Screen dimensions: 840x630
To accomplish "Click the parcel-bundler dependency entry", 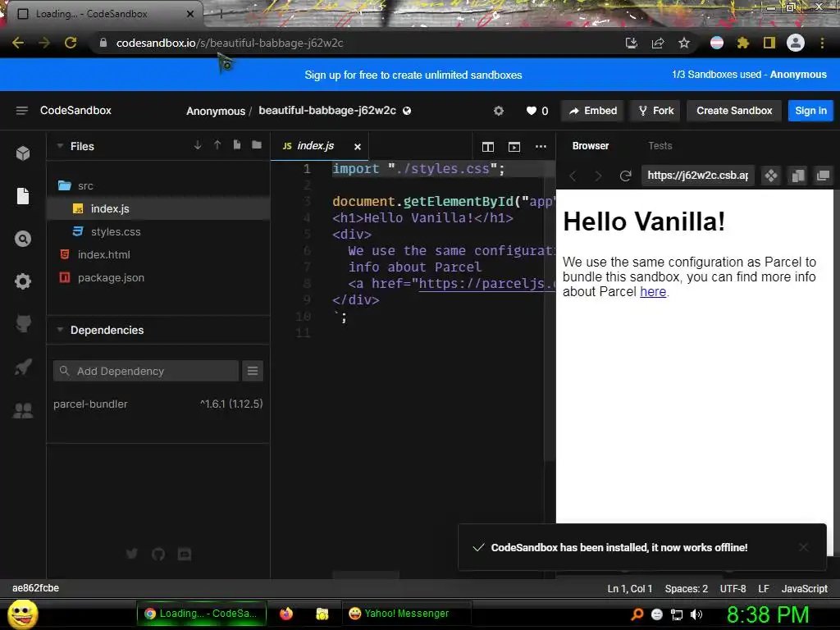I will [158, 404].
